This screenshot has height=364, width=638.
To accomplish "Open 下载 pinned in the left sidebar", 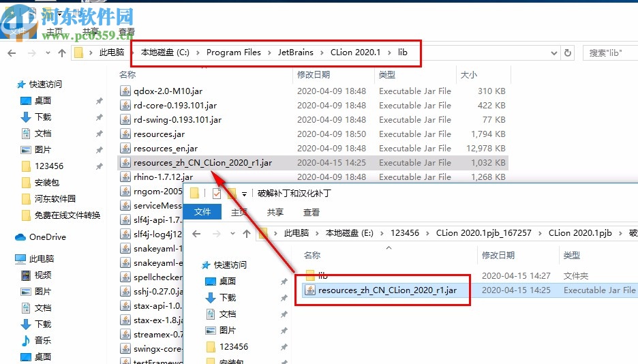I will [x=42, y=117].
